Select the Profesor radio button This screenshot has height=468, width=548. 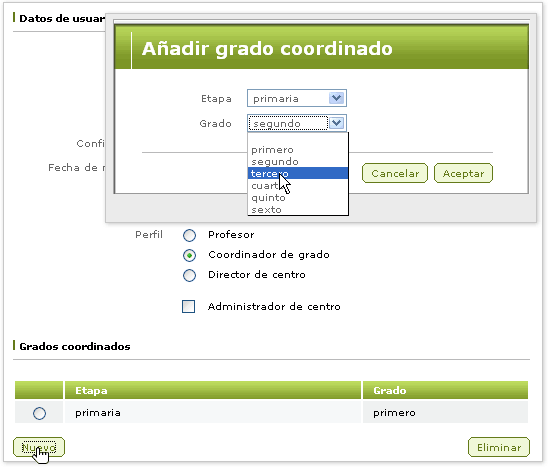pos(189,235)
